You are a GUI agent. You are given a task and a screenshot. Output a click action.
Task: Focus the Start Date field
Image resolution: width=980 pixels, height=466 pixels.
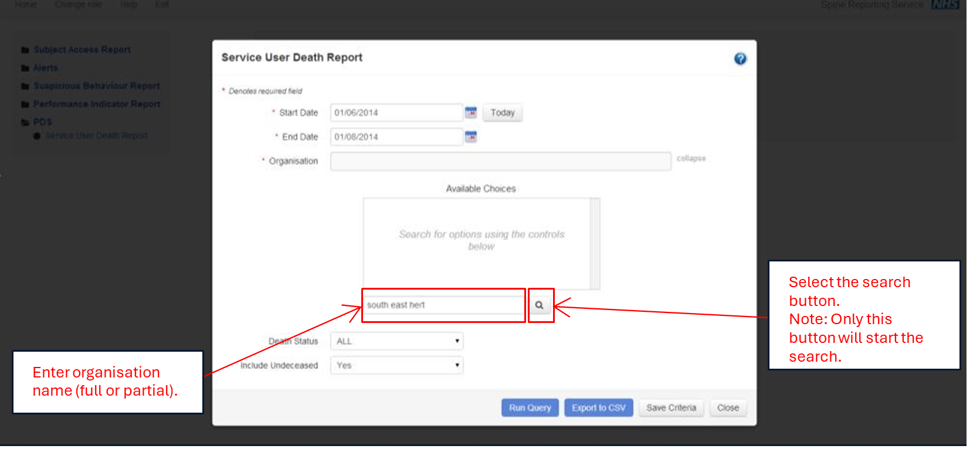click(396, 113)
